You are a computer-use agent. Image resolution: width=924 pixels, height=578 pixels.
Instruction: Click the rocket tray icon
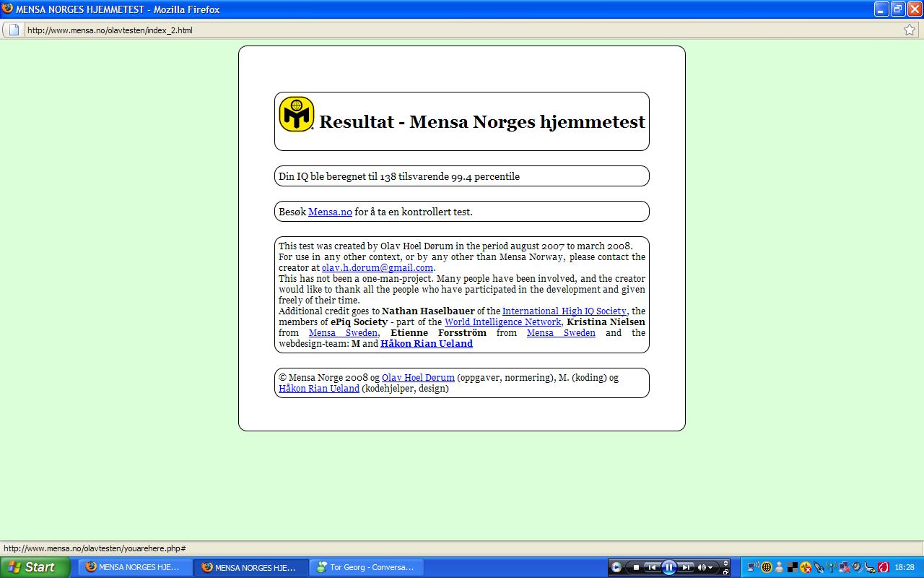(x=818, y=567)
